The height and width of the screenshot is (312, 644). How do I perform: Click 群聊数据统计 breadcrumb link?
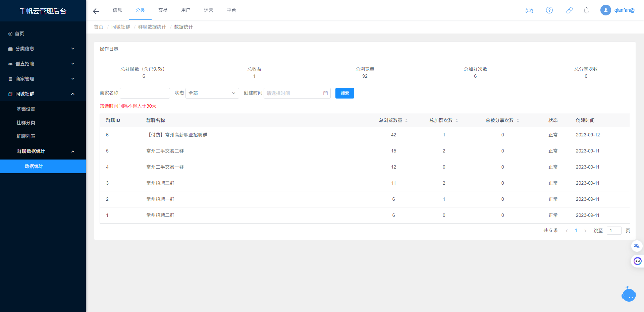click(x=152, y=27)
